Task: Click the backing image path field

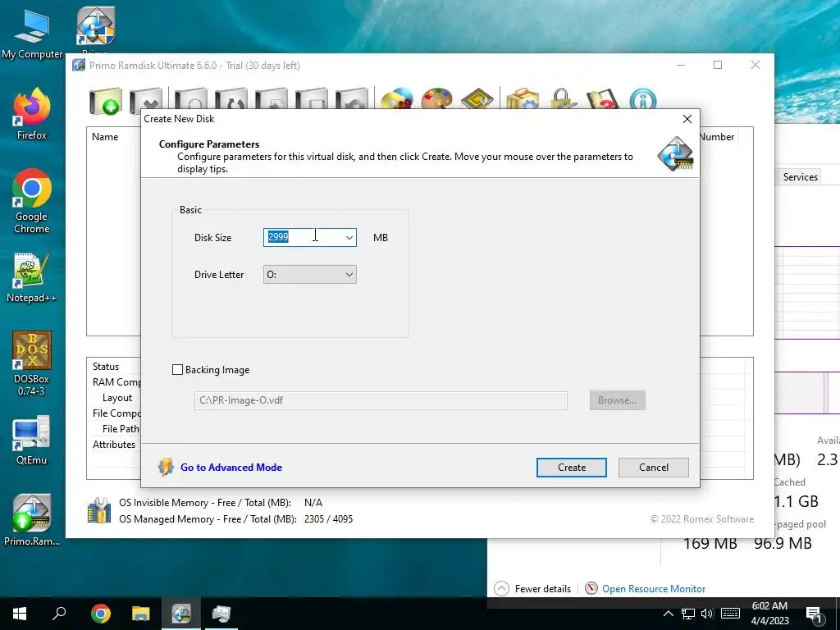Action: click(x=381, y=400)
